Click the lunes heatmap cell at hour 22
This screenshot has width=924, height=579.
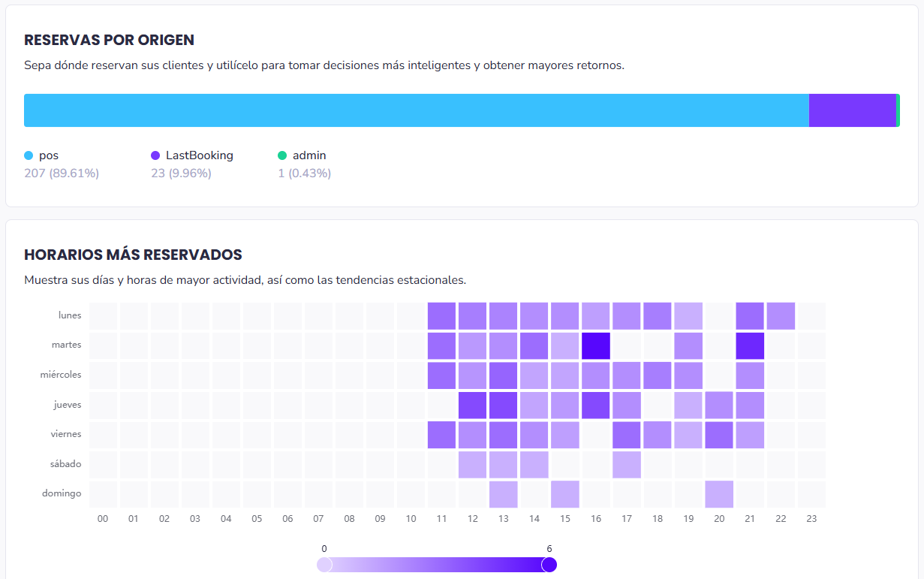(781, 315)
